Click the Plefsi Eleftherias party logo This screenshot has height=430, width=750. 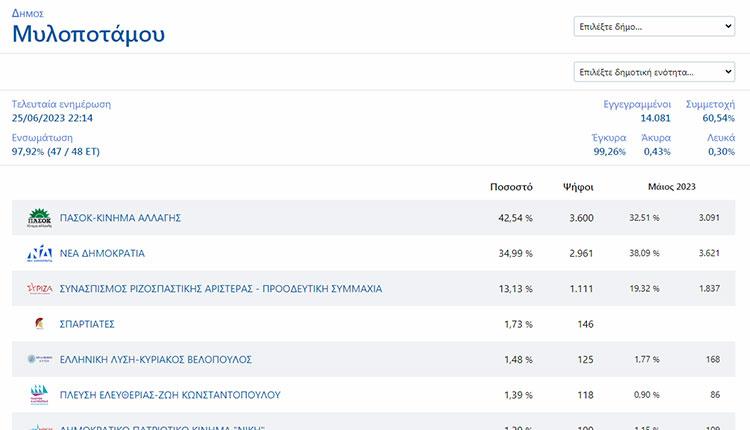point(39,395)
